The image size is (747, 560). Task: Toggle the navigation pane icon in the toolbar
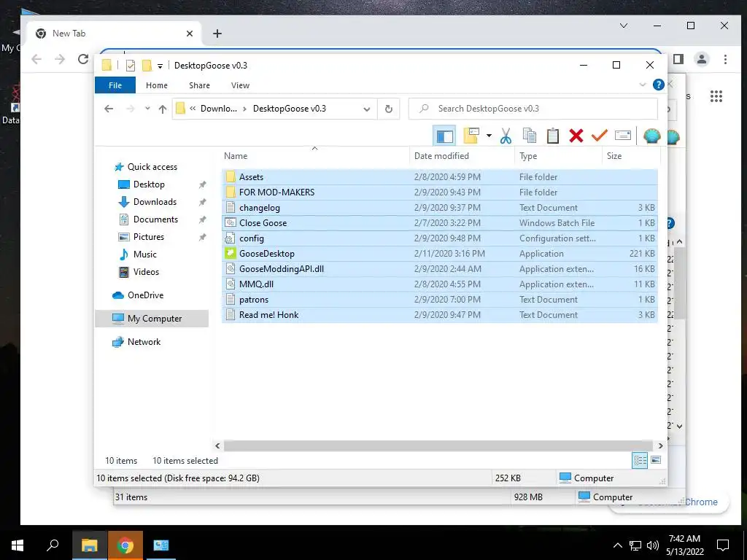coord(444,136)
